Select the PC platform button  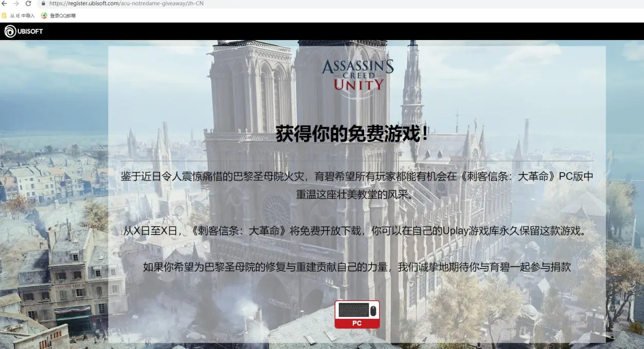point(357,315)
